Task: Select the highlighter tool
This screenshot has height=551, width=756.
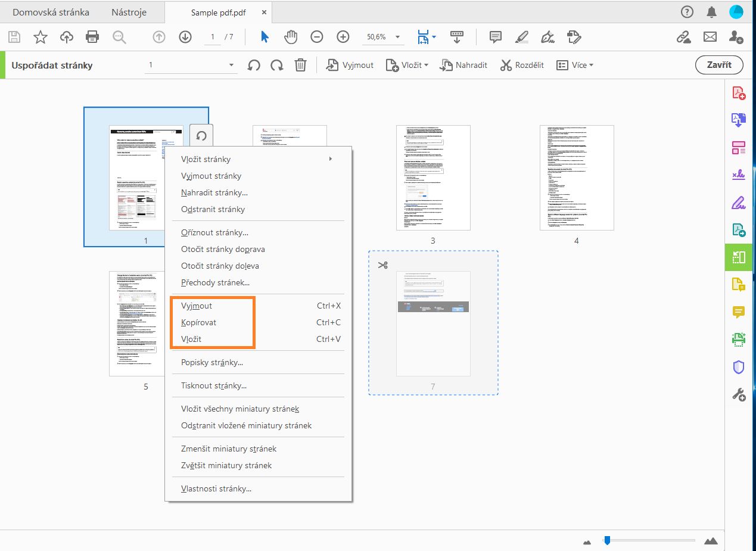Action: click(522, 37)
